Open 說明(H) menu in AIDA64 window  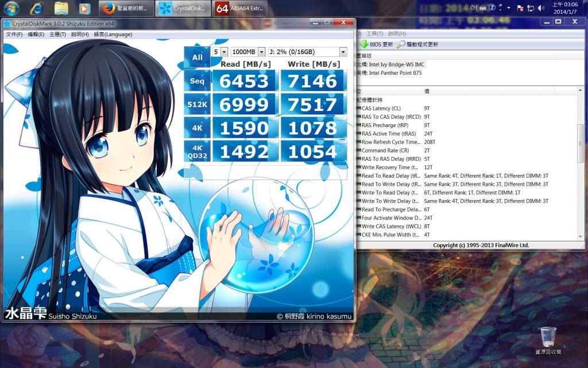point(397,33)
